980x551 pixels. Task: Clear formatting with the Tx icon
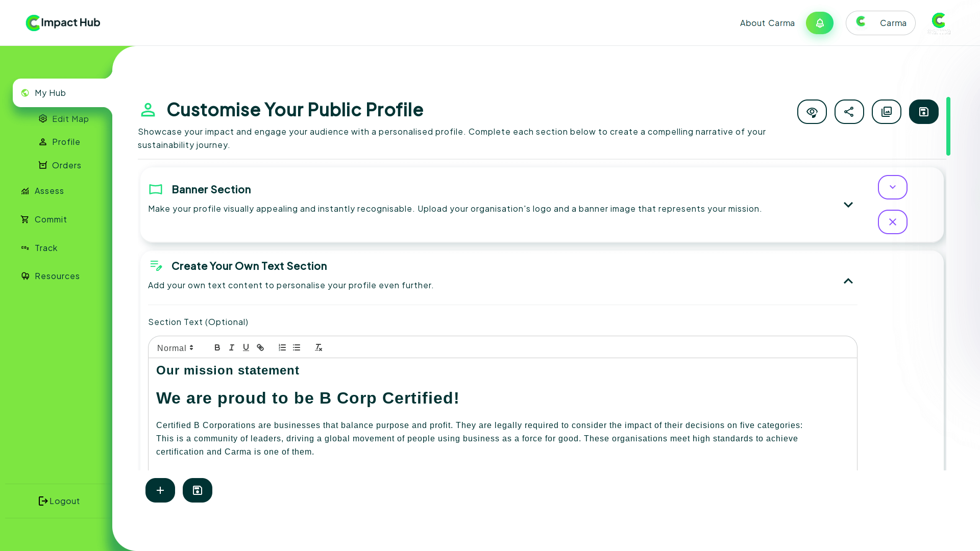pos(318,347)
